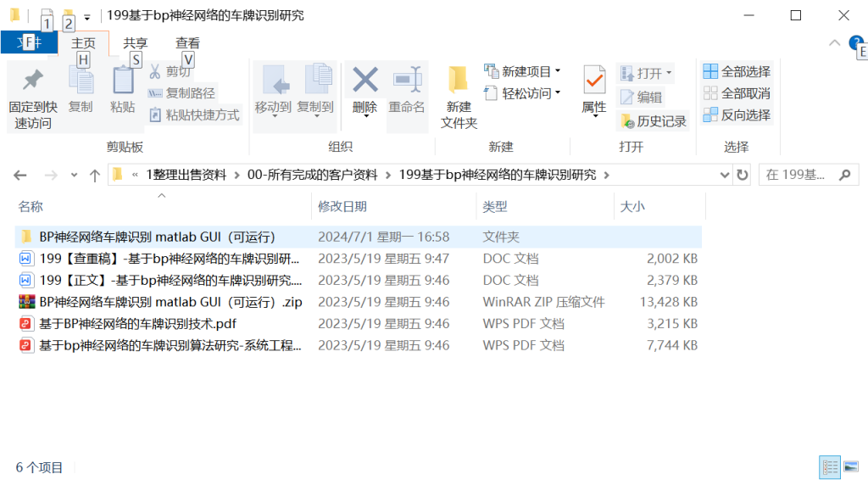This screenshot has height=480, width=868.
Task: Click the Refresh button next to address bar
Action: (x=743, y=175)
